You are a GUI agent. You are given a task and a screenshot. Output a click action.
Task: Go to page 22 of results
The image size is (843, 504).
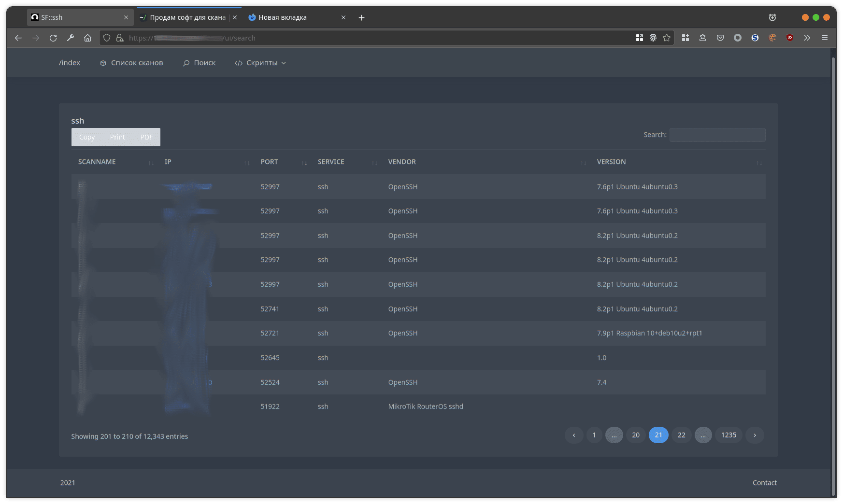(x=681, y=435)
